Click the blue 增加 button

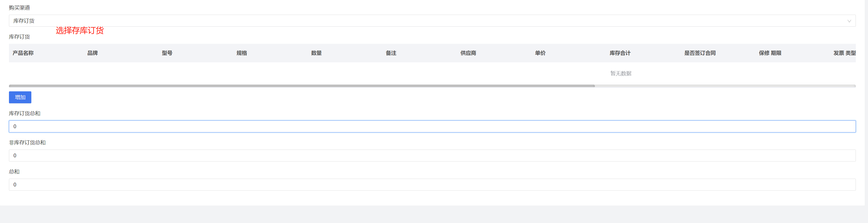[x=20, y=97]
